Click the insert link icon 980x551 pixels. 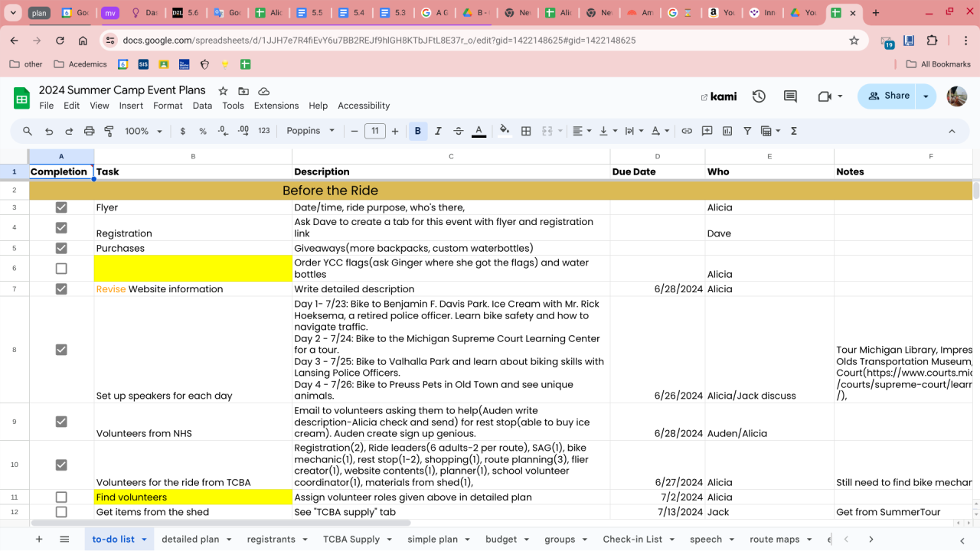point(687,131)
